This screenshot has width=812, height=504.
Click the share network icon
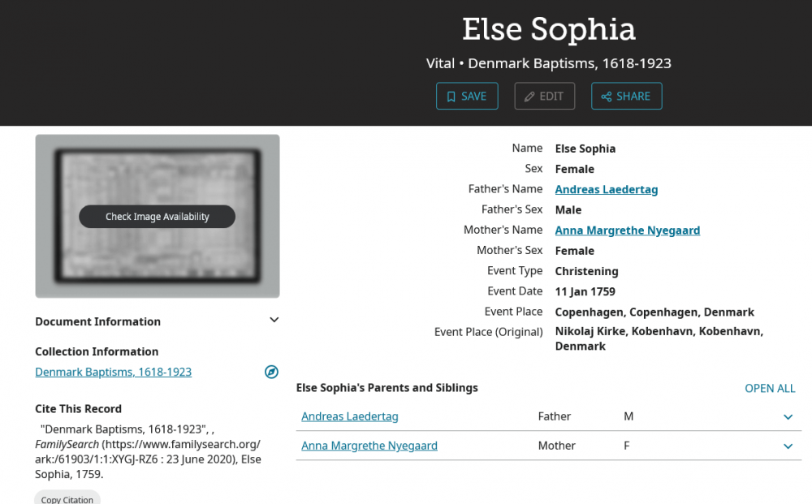coord(607,96)
